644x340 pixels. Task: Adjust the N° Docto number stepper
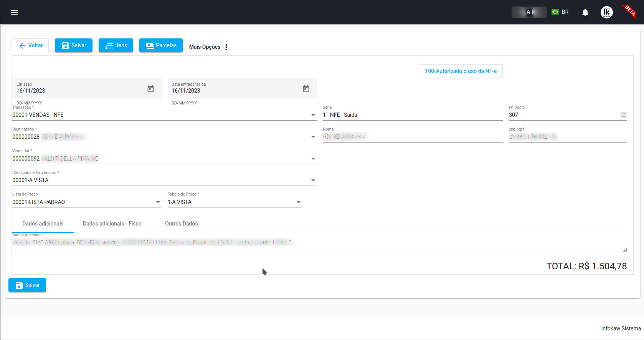(623, 115)
